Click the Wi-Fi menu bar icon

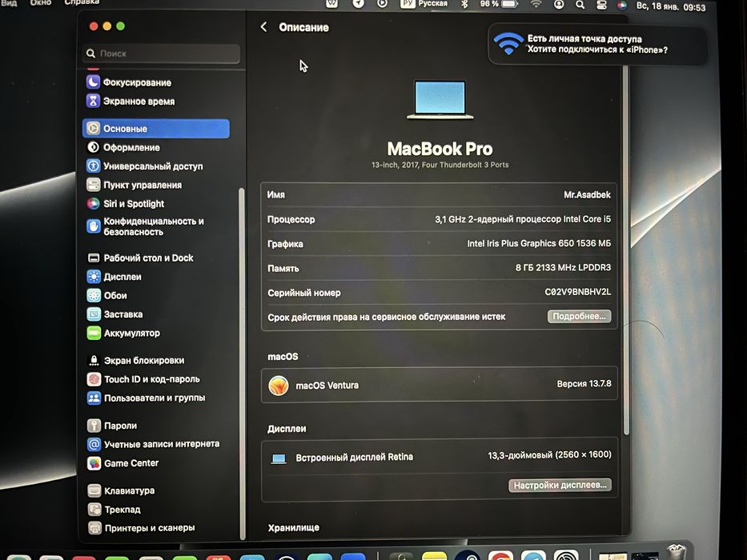[536, 4]
